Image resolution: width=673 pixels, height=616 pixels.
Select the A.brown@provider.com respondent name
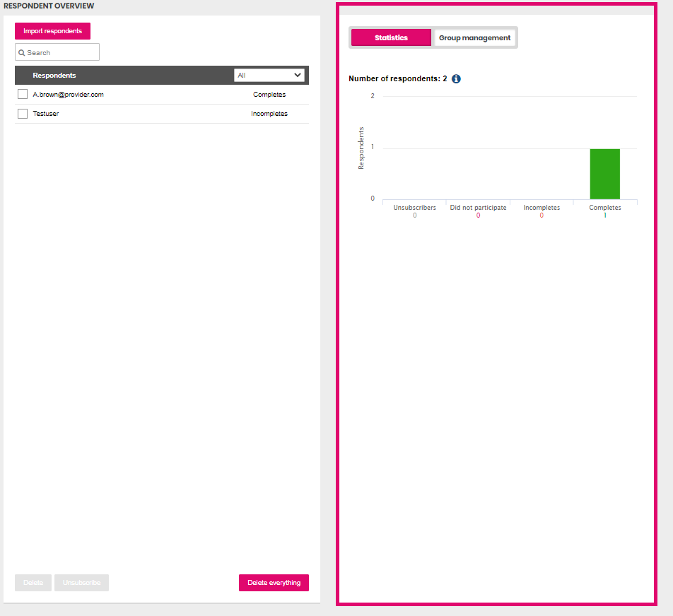69,95
